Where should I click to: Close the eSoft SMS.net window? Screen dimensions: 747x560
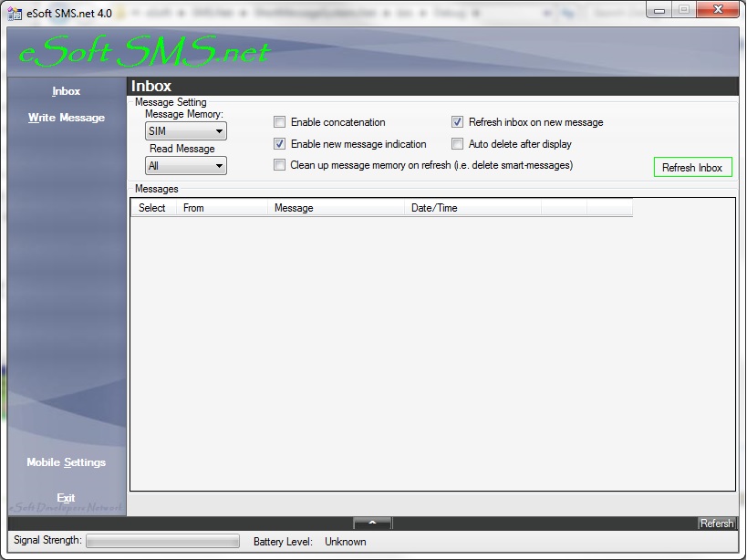point(718,10)
